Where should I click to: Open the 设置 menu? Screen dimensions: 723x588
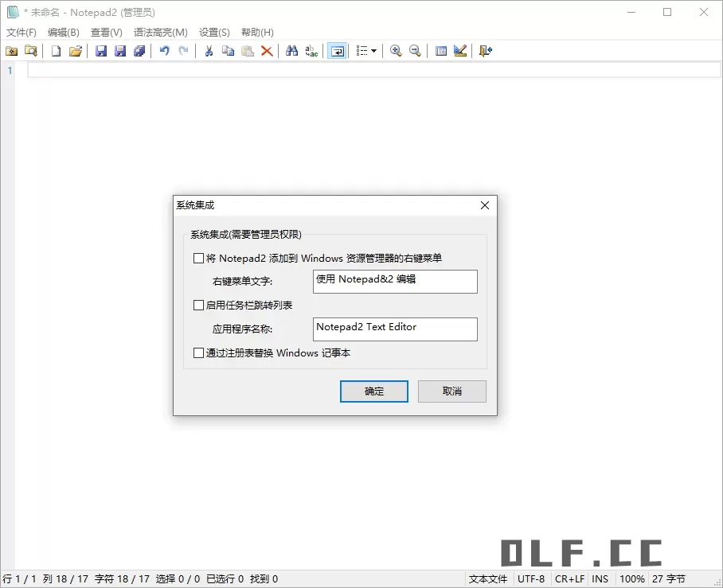click(213, 32)
